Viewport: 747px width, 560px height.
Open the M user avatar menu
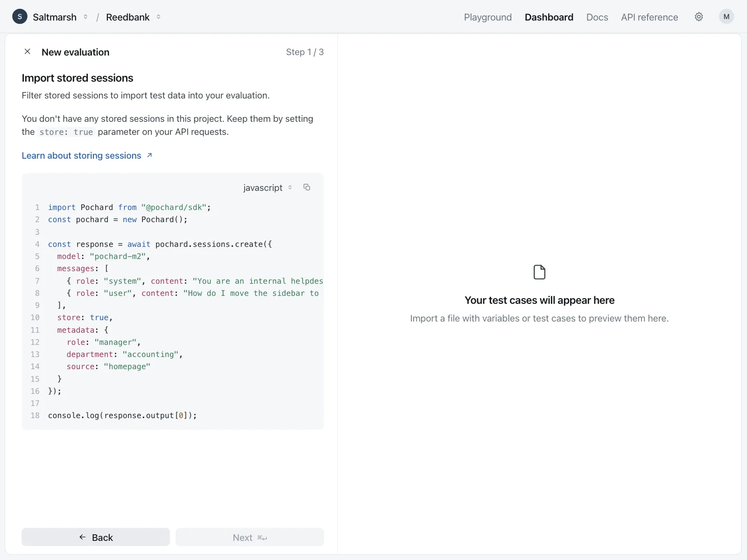click(x=726, y=17)
